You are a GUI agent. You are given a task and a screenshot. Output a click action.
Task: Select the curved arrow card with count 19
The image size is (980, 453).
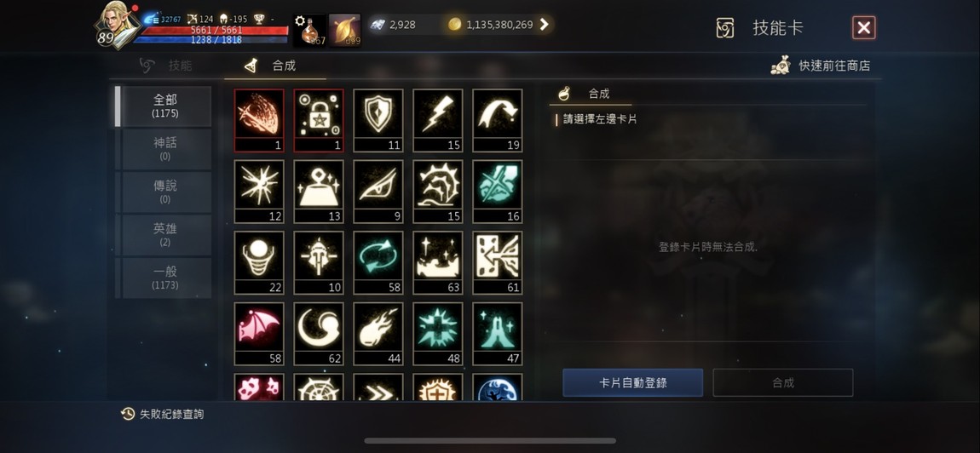[498, 120]
